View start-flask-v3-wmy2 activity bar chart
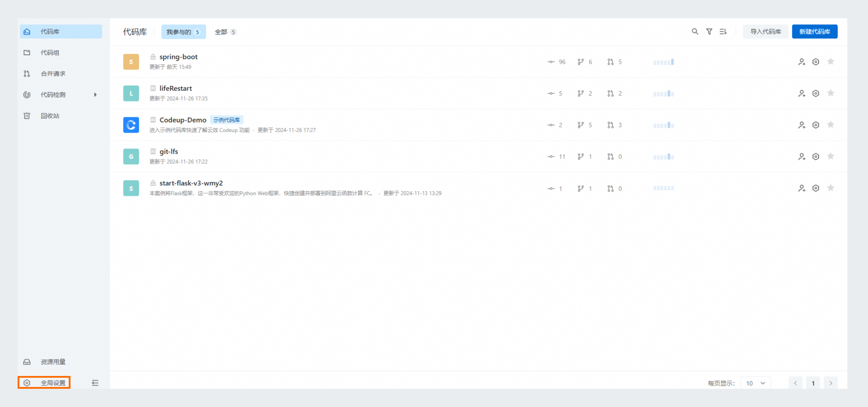This screenshot has width=868, height=407. 663,188
